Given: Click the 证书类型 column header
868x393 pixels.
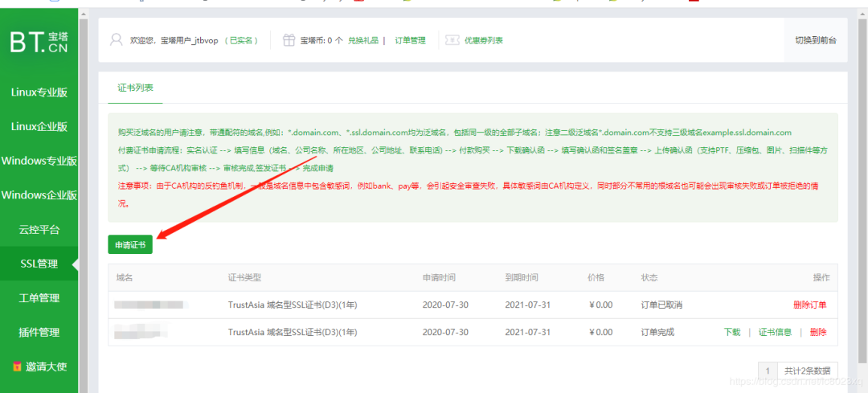Looking at the screenshot, I should click(x=244, y=277).
